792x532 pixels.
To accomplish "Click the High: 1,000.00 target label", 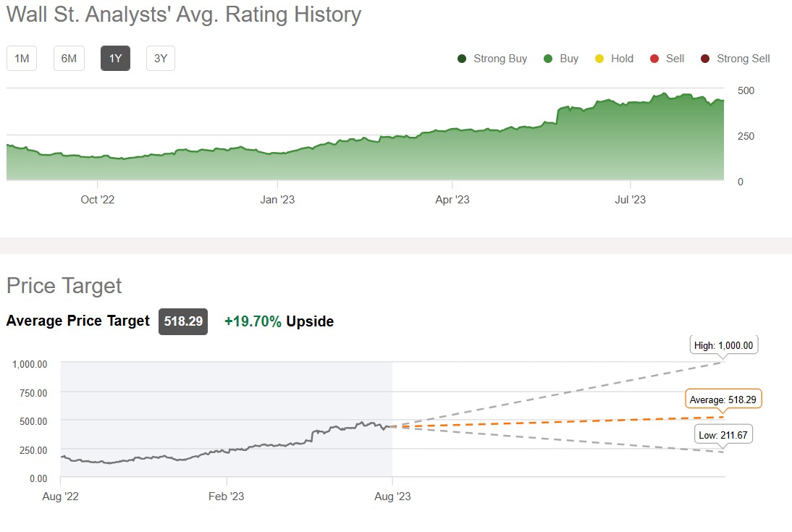I will (725, 345).
